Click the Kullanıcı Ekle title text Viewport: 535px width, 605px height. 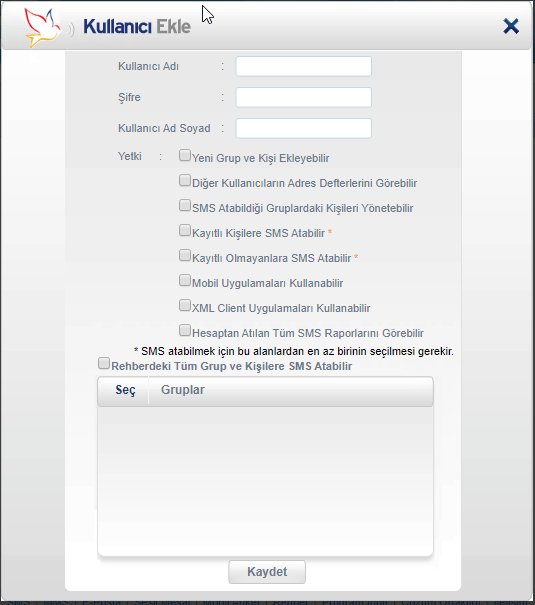pyautogui.click(x=137, y=27)
